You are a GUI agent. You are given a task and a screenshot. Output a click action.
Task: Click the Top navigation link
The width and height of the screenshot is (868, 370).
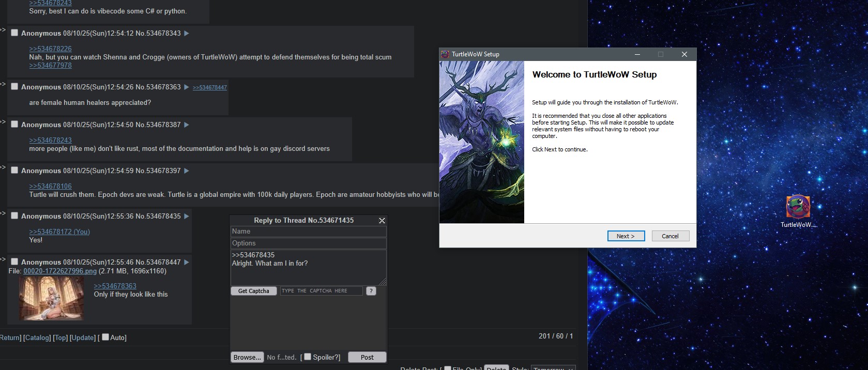60,337
